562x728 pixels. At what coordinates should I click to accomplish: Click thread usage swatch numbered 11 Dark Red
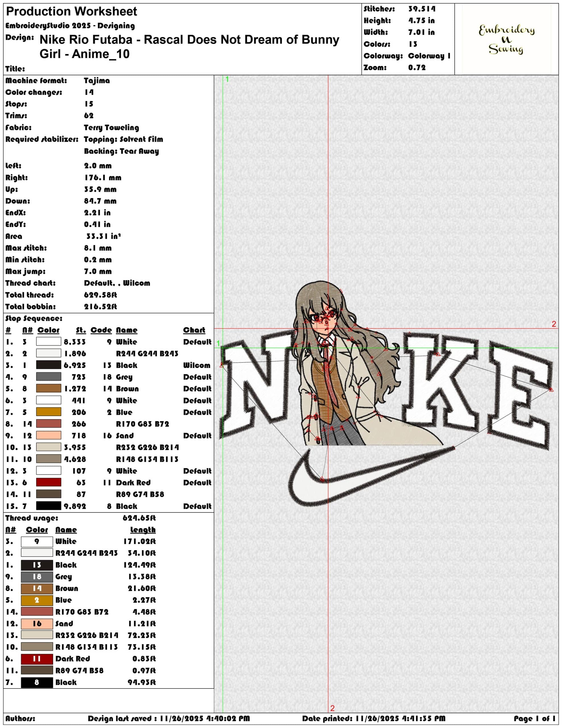pyautogui.click(x=37, y=659)
